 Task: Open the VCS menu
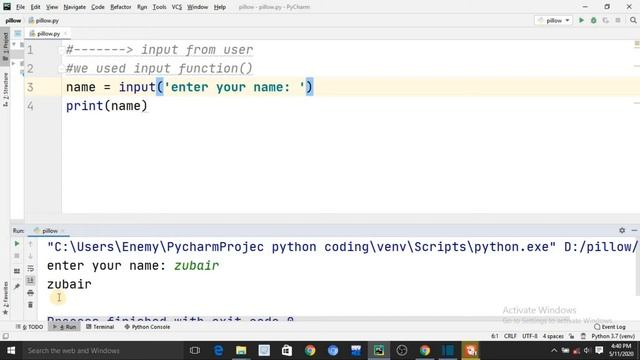tap(177, 7)
